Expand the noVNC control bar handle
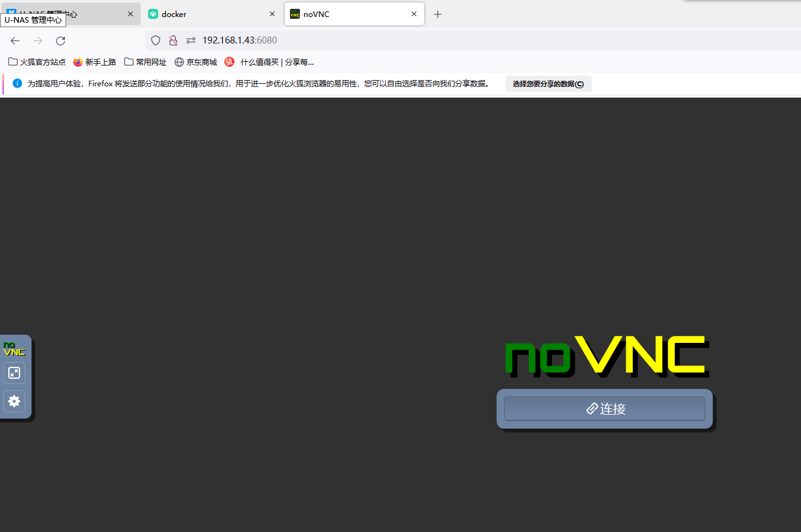 tap(14, 349)
